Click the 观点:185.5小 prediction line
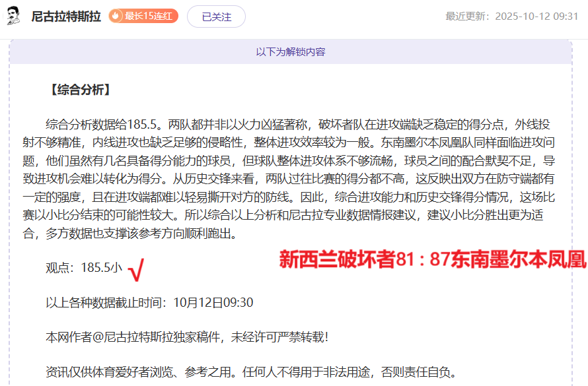Screen dimensions: 588x386 pos(84,268)
